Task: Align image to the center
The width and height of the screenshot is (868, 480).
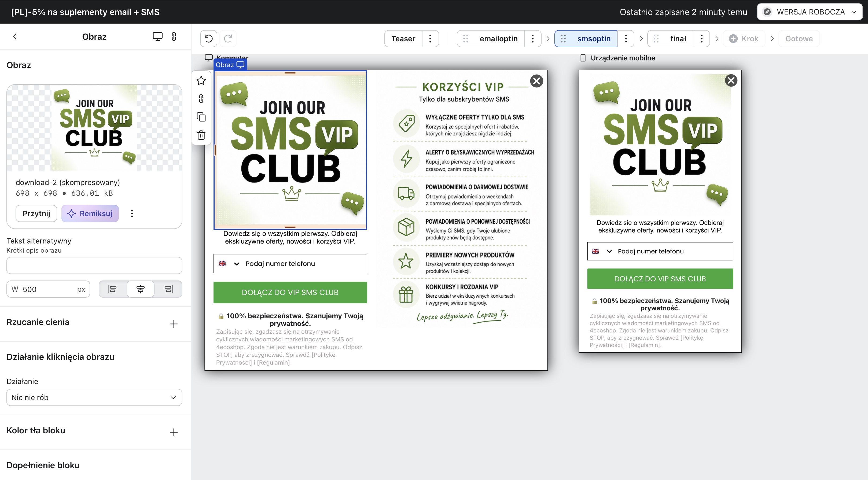Action: pyautogui.click(x=141, y=289)
